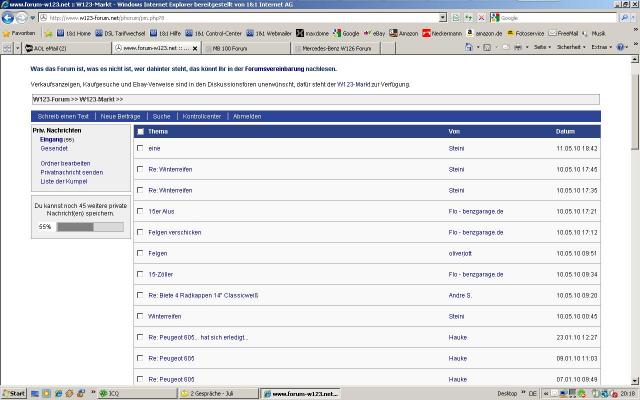Click 'Neue Beiträge' in the forum navigation
640x400 pixels.
pos(120,117)
